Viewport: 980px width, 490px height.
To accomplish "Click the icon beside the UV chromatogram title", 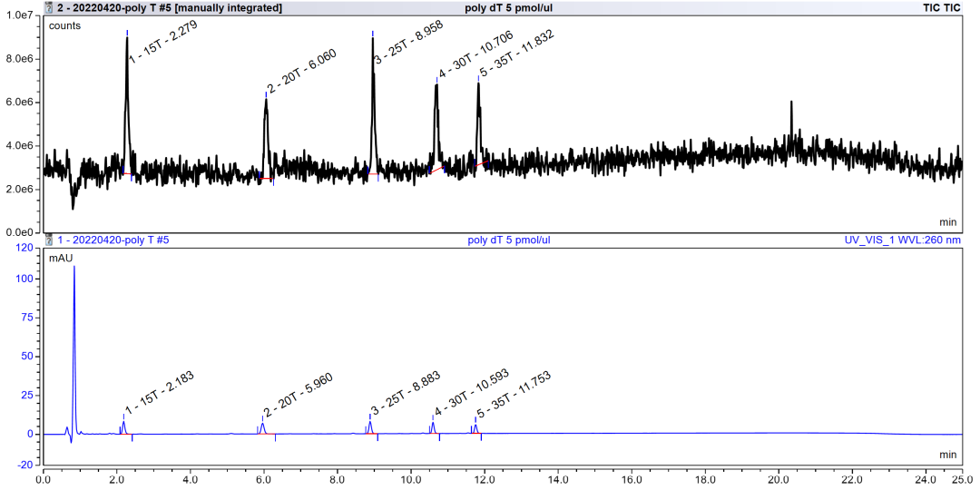I will [49, 240].
